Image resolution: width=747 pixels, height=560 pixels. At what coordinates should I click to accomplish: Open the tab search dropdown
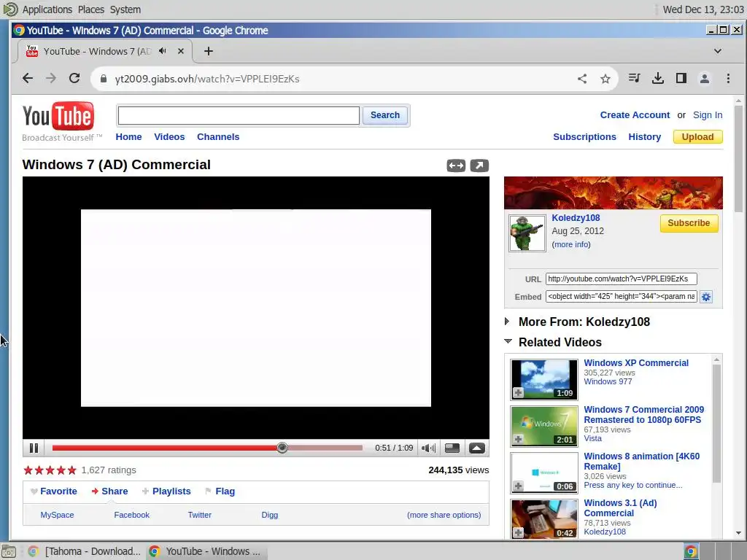[x=718, y=51]
